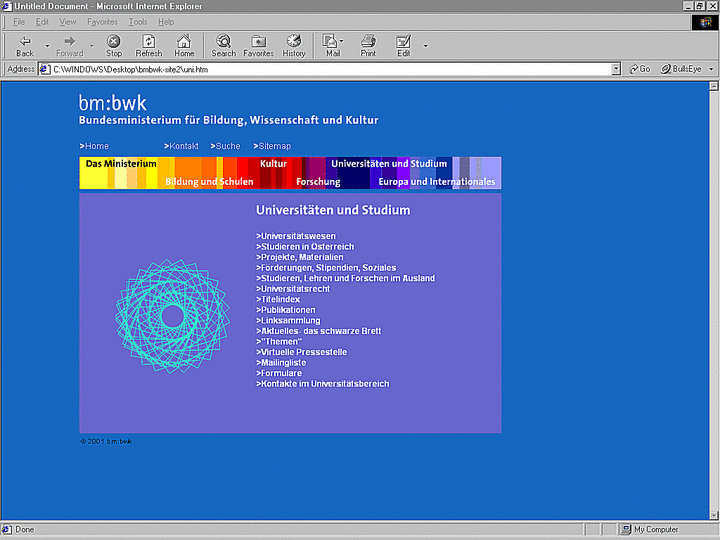Image resolution: width=720 pixels, height=540 pixels.
Task: Open the History pane
Action: (x=294, y=46)
